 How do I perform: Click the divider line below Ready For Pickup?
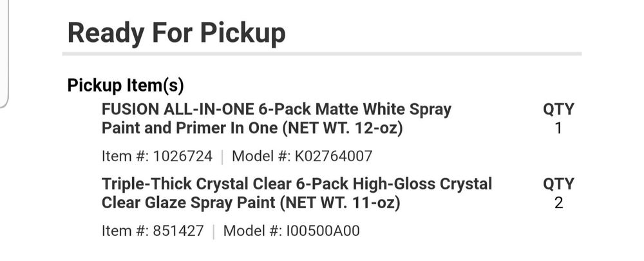322,53
